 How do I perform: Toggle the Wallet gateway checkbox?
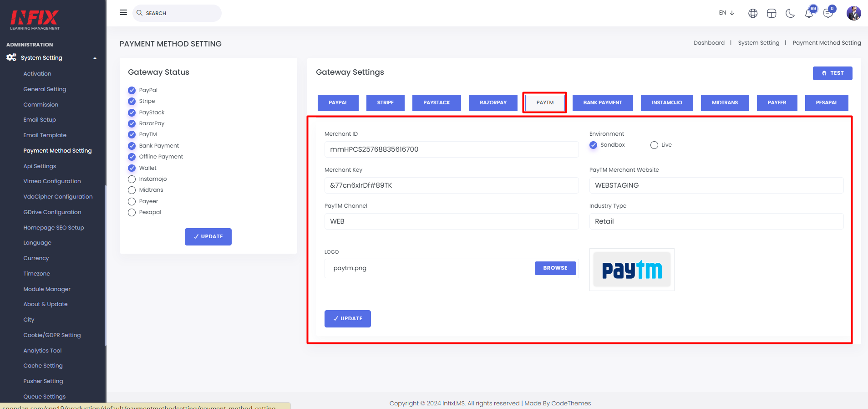[132, 168]
